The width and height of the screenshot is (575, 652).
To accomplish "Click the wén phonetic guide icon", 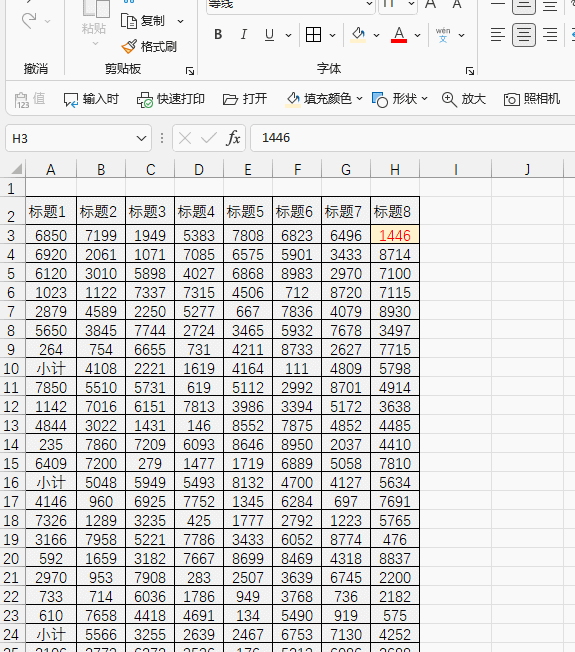I will point(443,35).
